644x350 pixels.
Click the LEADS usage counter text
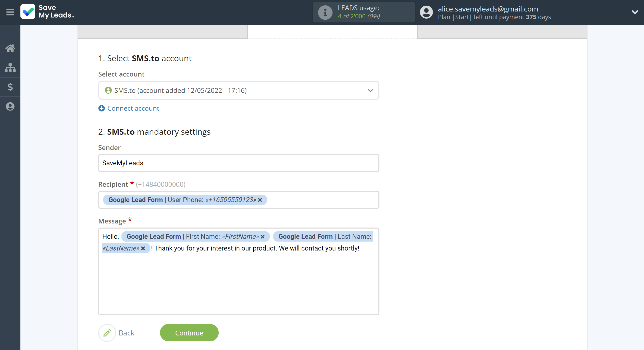click(359, 16)
